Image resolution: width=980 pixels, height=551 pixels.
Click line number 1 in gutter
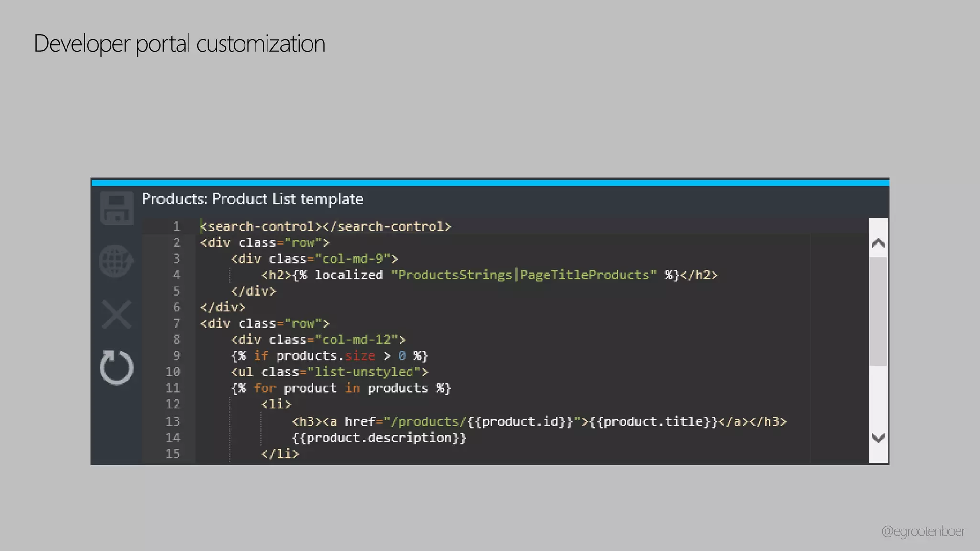coord(177,226)
